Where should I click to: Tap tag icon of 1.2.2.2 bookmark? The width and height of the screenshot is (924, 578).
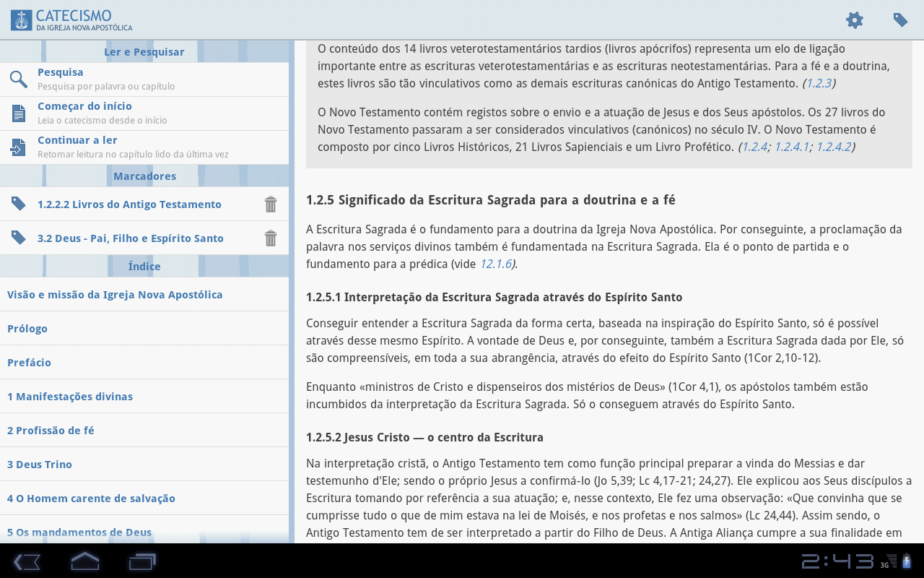tap(19, 204)
